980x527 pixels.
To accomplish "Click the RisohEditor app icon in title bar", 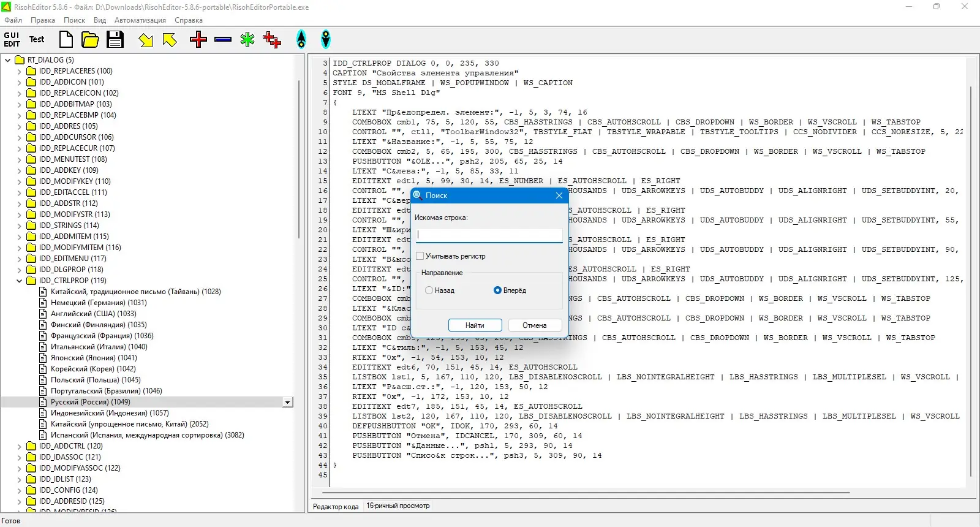I will pyautogui.click(x=7, y=7).
